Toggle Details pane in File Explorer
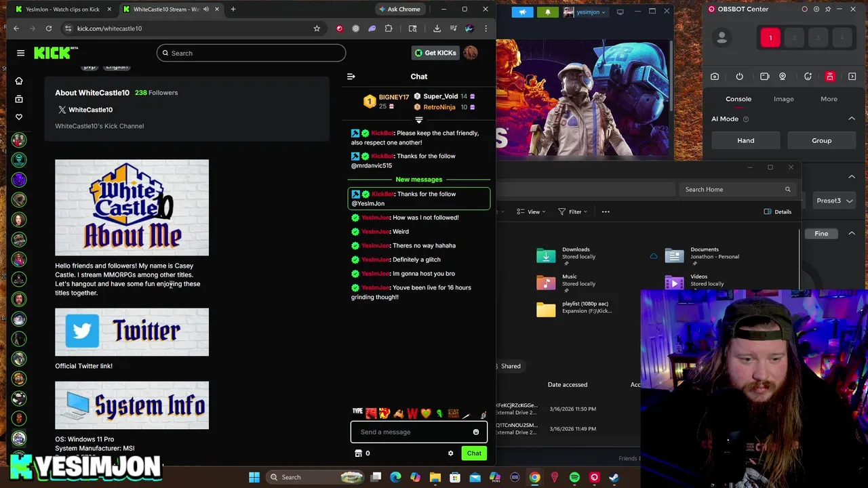This screenshot has width=868, height=488. point(778,211)
